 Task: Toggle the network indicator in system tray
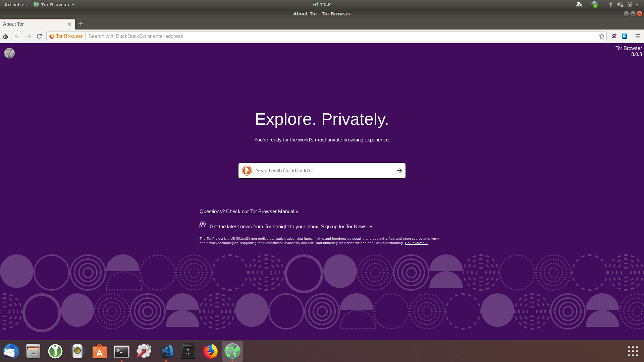610,4
